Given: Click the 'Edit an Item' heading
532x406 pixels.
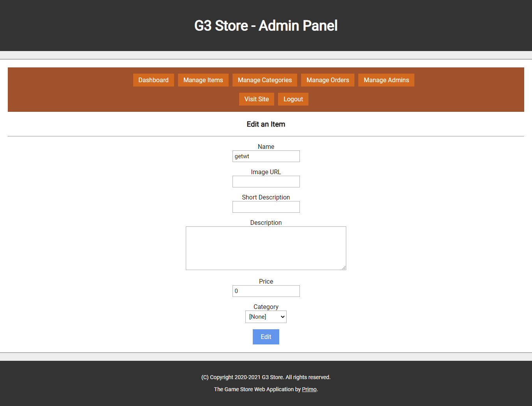Looking at the screenshot, I should (266, 124).
